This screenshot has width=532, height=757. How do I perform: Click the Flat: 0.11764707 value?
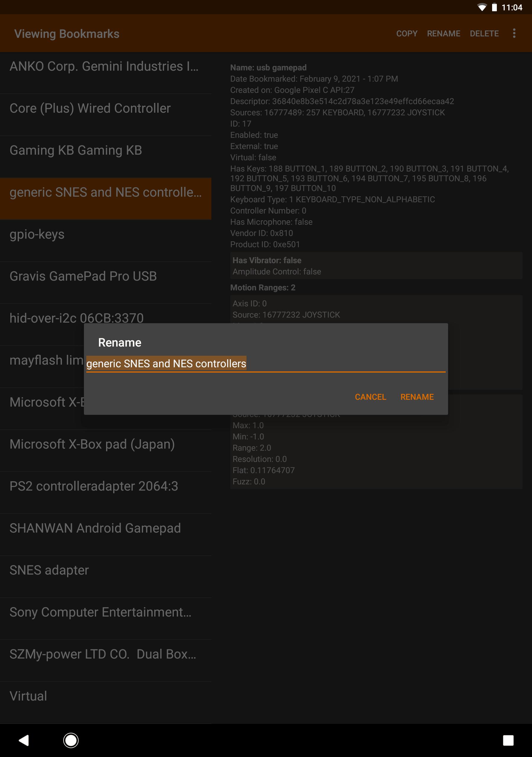264,470
